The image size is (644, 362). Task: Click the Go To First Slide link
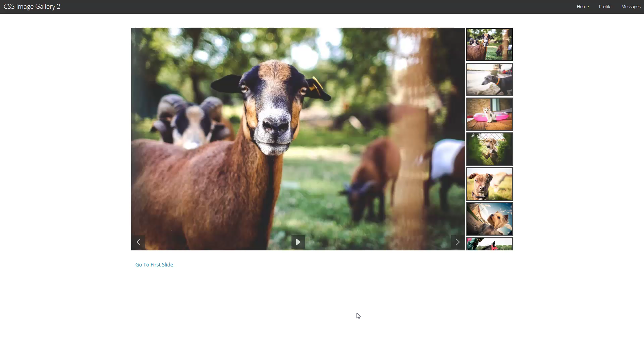tap(154, 265)
